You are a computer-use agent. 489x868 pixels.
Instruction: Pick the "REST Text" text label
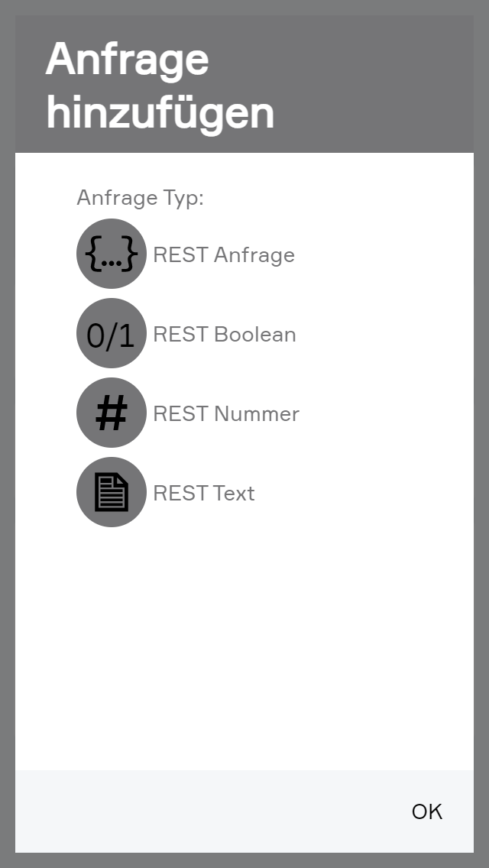[204, 493]
